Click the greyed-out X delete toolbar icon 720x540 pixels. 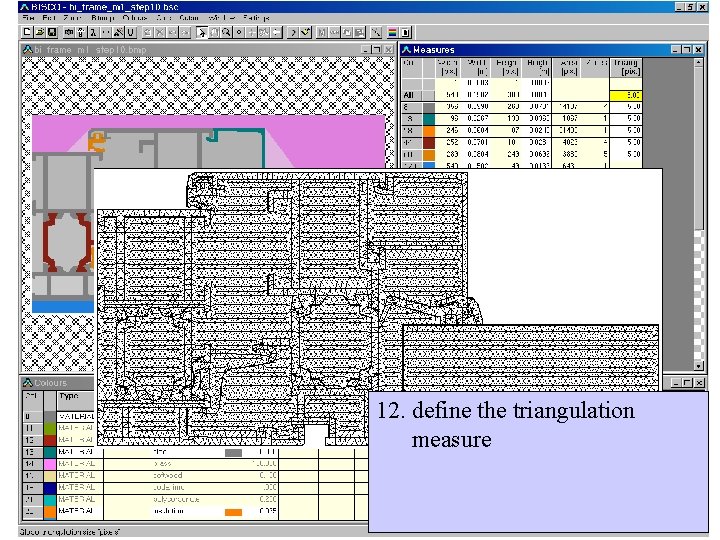[160, 32]
